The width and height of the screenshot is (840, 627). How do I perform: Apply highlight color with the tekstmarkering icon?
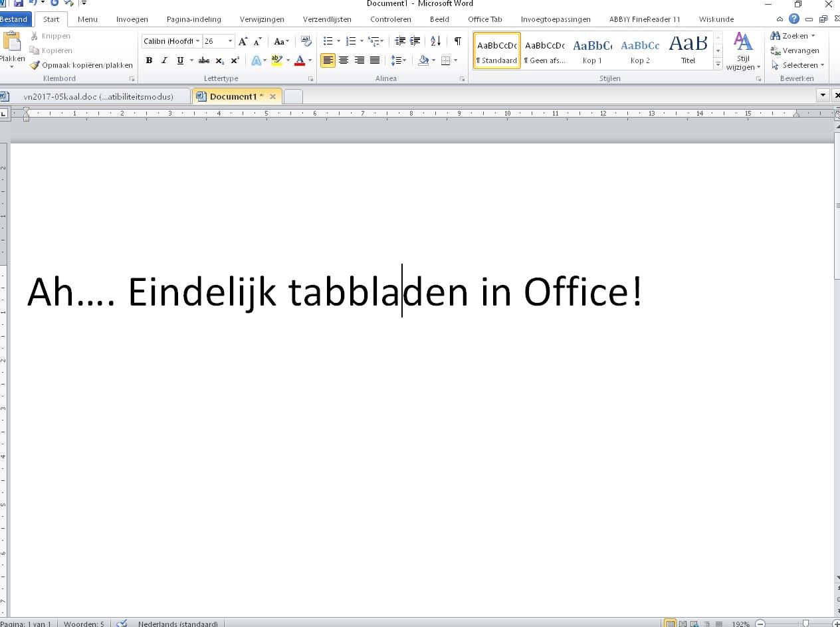point(277,60)
